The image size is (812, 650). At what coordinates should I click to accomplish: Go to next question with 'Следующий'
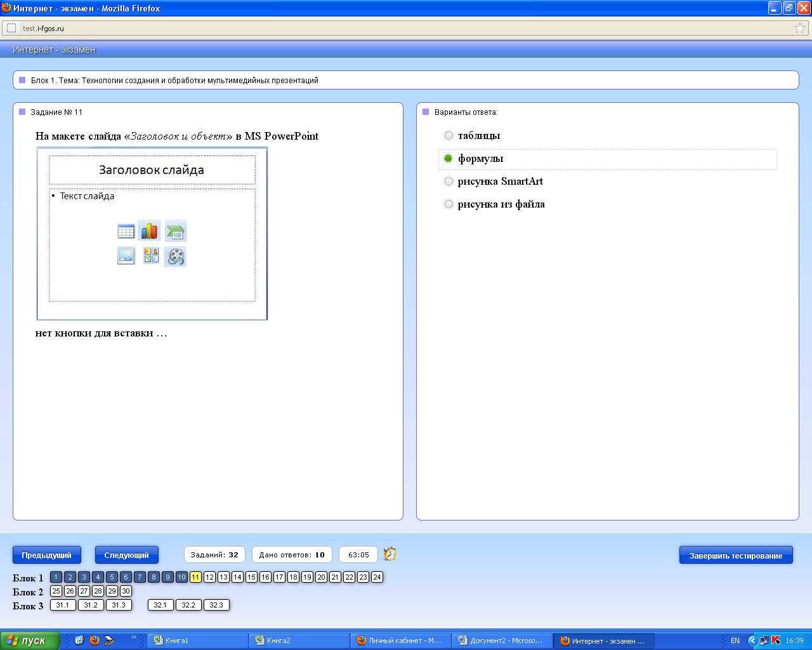click(x=127, y=555)
